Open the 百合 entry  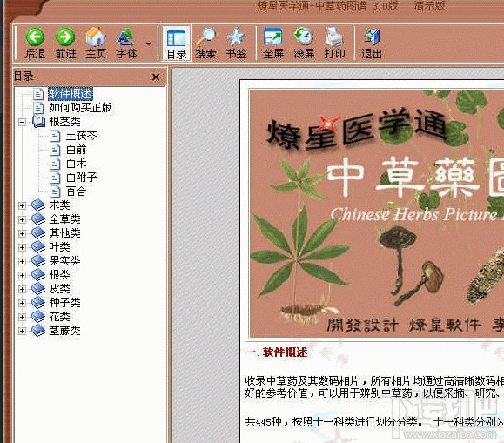(x=77, y=191)
